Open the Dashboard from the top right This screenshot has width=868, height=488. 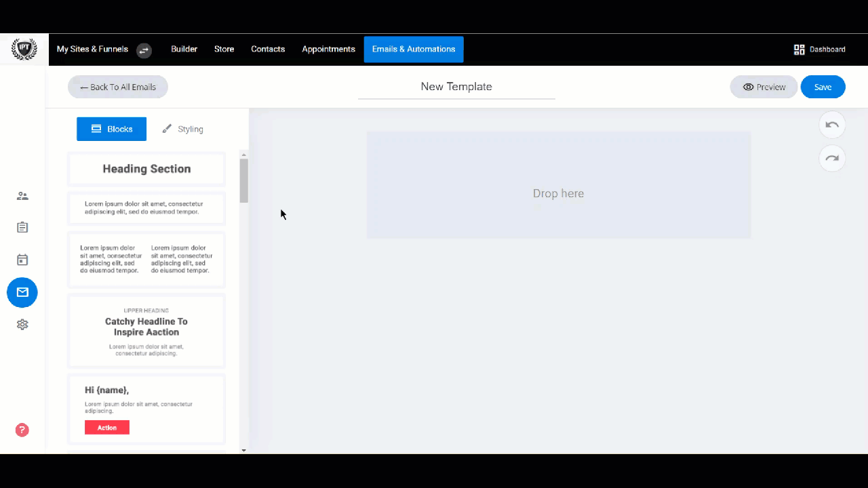pos(819,49)
